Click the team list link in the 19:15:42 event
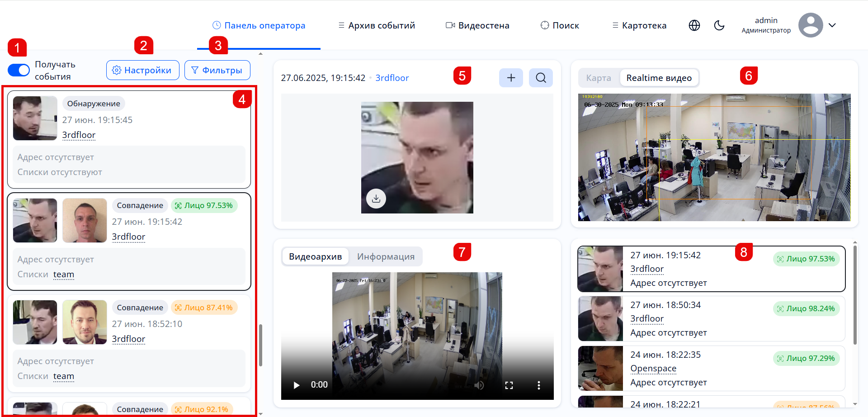Image resolution: width=868 pixels, height=417 pixels. 64,274
